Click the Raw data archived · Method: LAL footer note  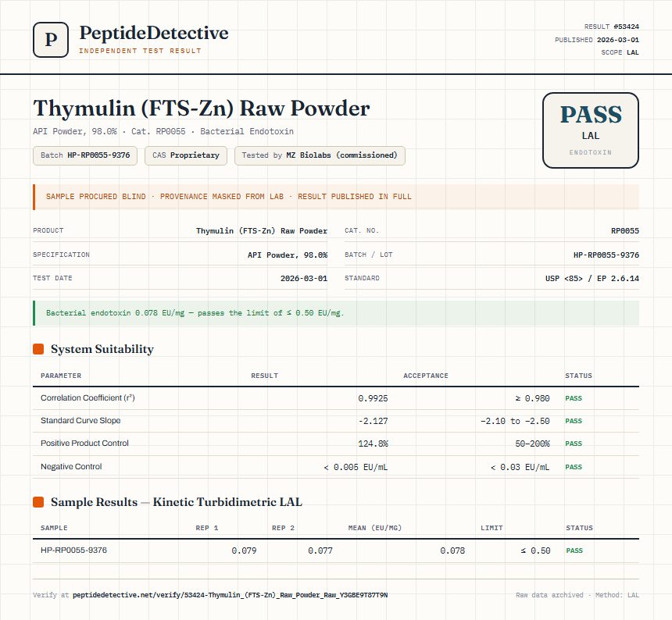[x=577, y=595]
